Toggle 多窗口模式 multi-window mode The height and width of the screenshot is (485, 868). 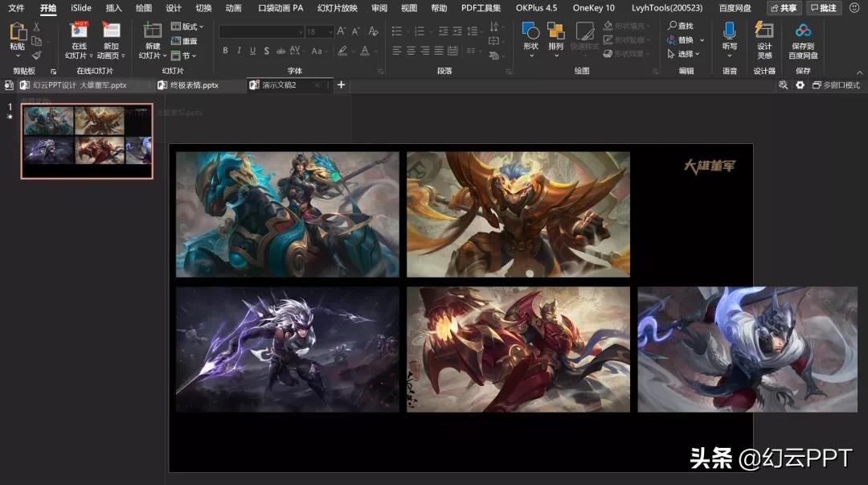pos(836,84)
